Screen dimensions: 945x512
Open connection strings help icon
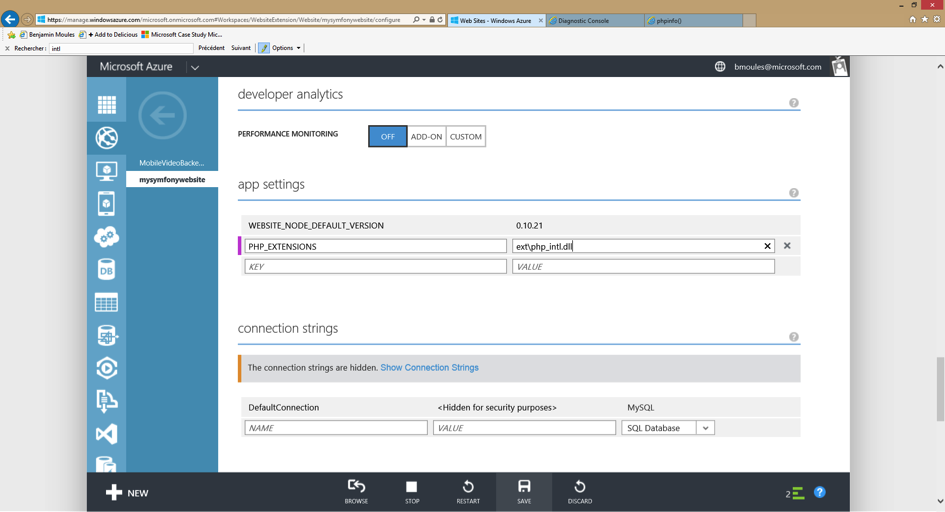[x=794, y=337]
